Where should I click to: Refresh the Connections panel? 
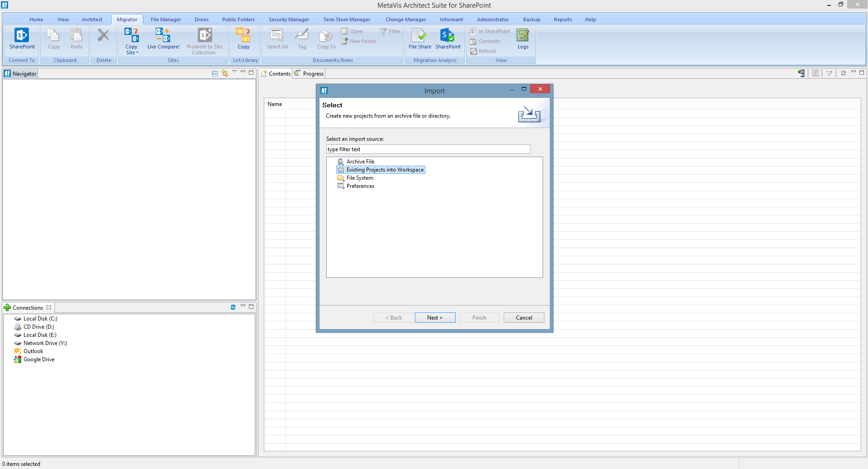pyautogui.click(x=233, y=307)
